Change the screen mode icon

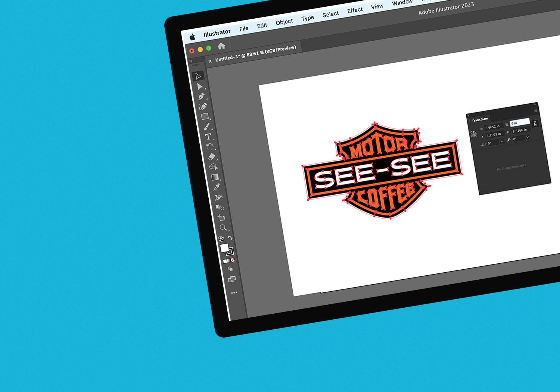pyautogui.click(x=232, y=279)
